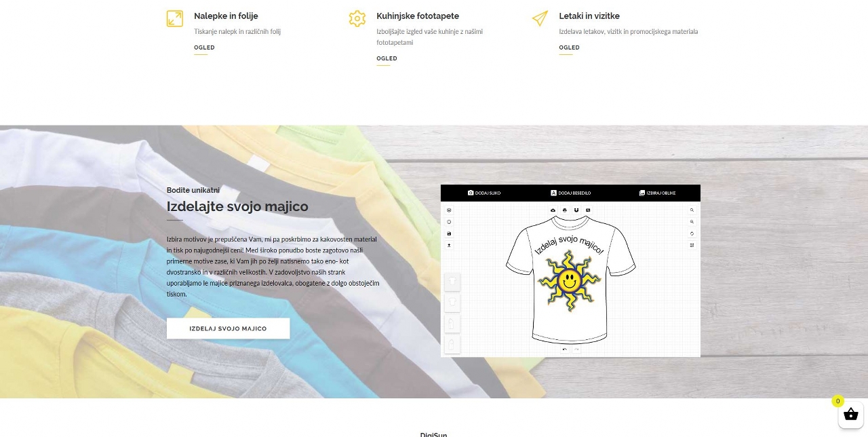Open the shopping basket icon
The image size is (868, 437).
850,415
